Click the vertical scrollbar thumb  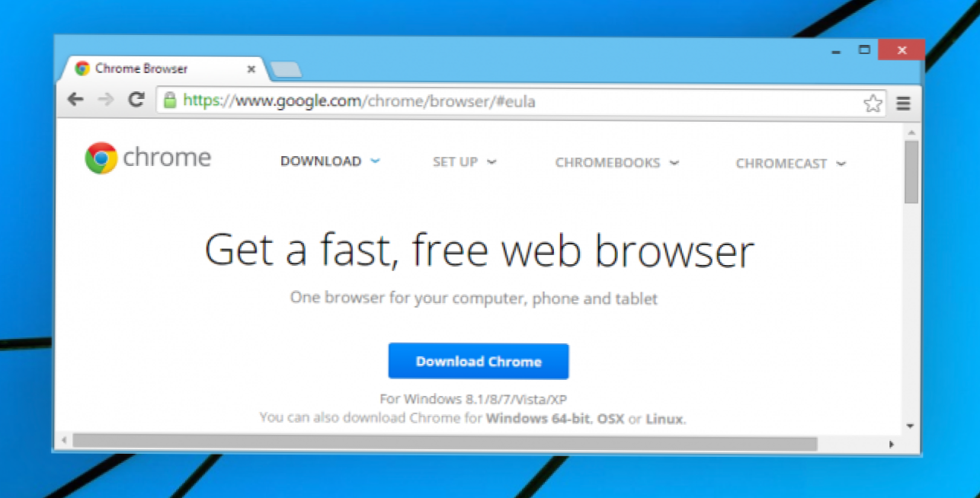click(911, 172)
